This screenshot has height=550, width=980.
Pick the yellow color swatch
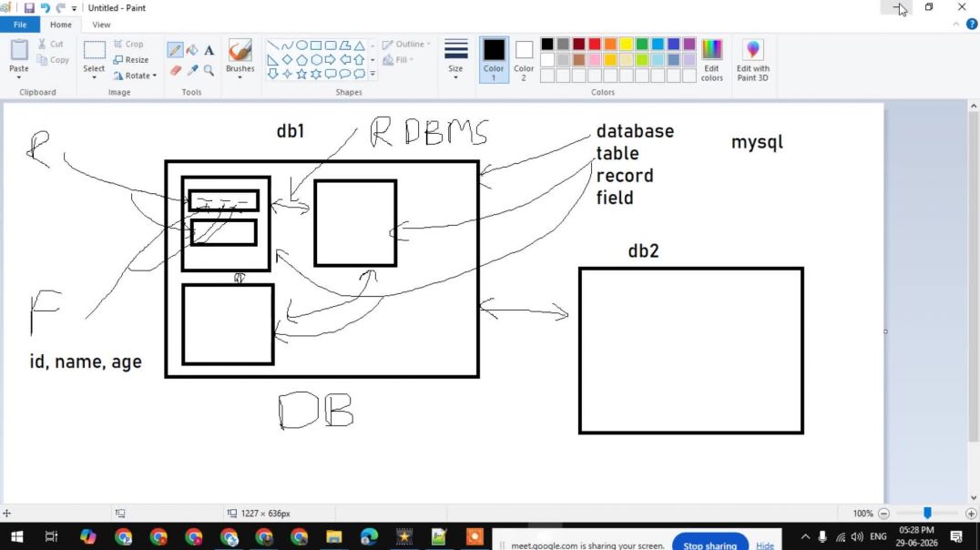(x=627, y=44)
